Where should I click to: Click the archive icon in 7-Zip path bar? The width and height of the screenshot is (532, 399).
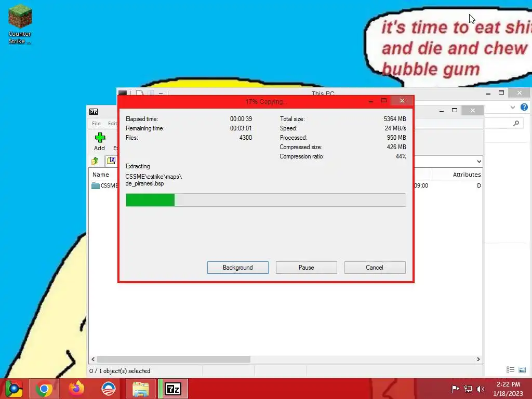(x=111, y=161)
